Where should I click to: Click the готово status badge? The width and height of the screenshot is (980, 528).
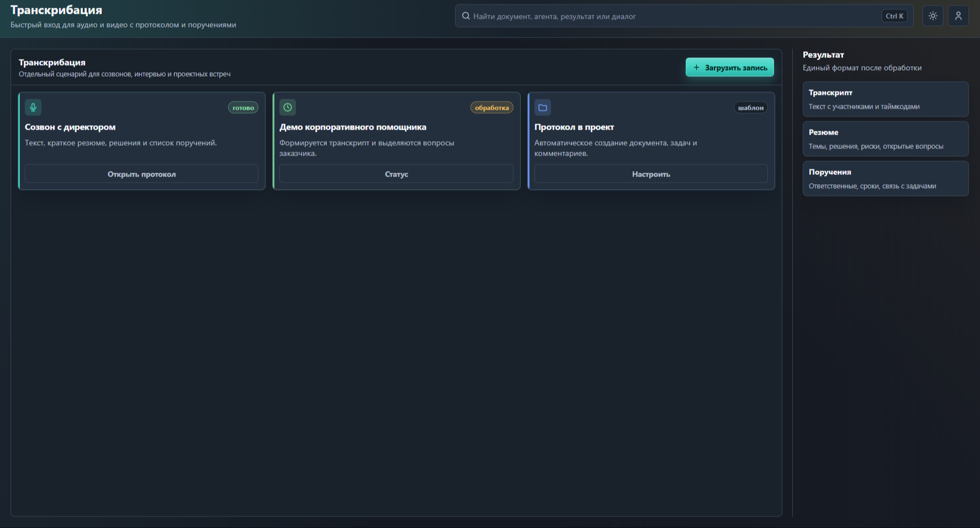point(243,108)
